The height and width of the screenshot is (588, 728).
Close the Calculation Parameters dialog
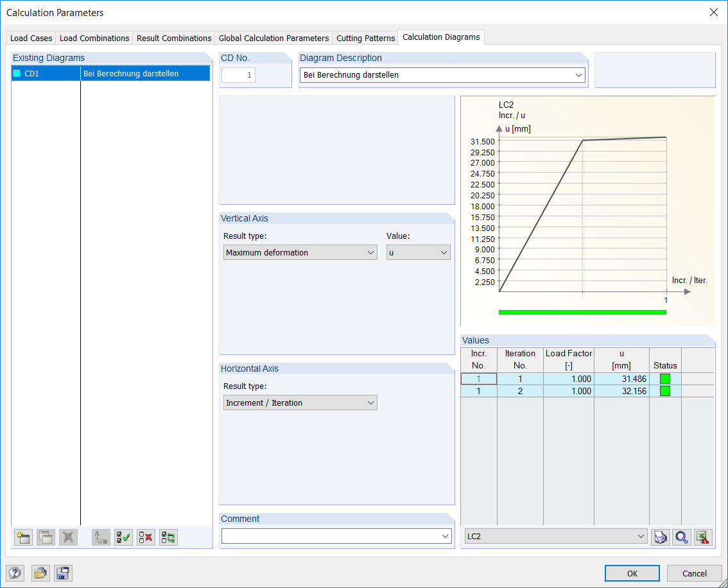(x=714, y=13)
